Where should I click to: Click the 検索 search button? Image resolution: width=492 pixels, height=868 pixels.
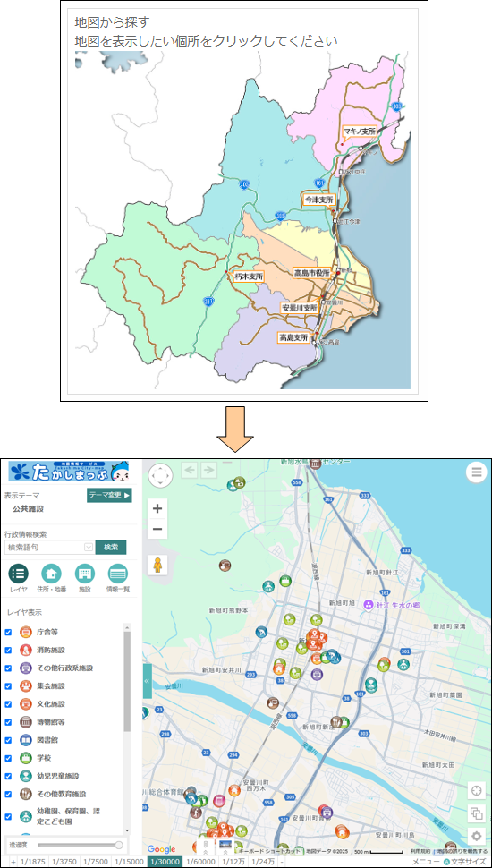[111, 547]
